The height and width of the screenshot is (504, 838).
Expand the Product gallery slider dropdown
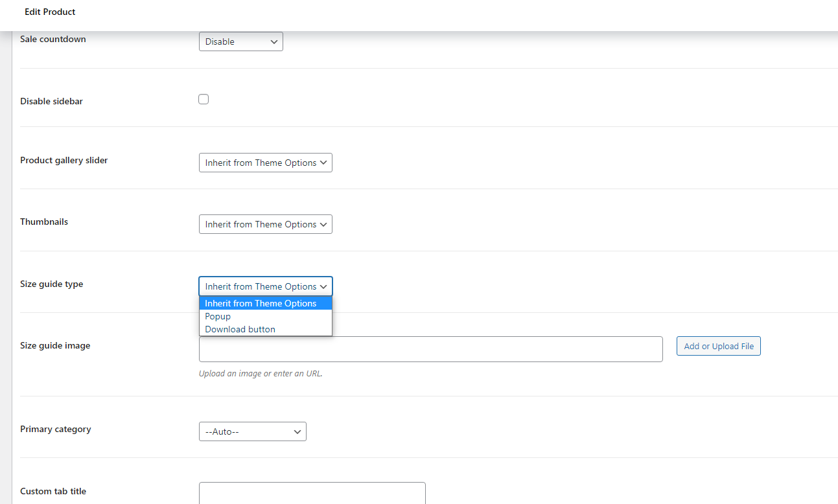[265, 163]
